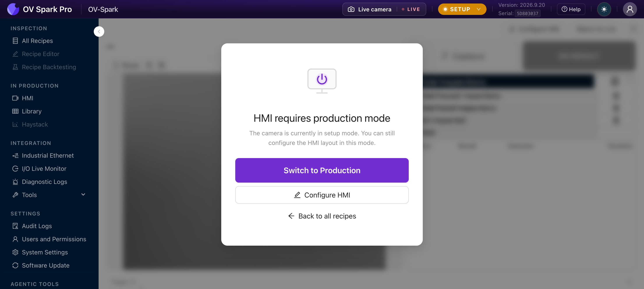The width and height of the screenshot is (644, 289).
Task: Click the power monitor icon in dialog
Action: tap(322, 81)
